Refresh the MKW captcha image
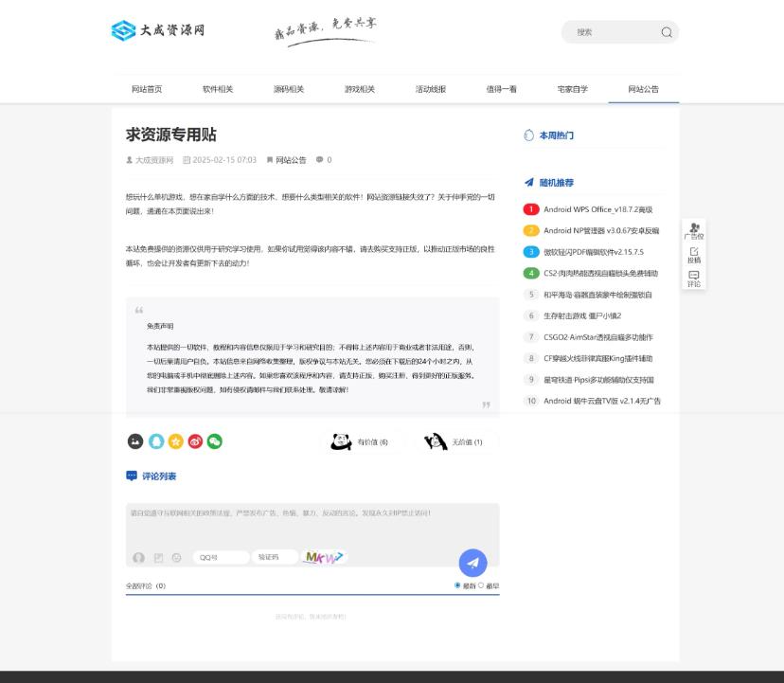 click(x=326, y=555)
